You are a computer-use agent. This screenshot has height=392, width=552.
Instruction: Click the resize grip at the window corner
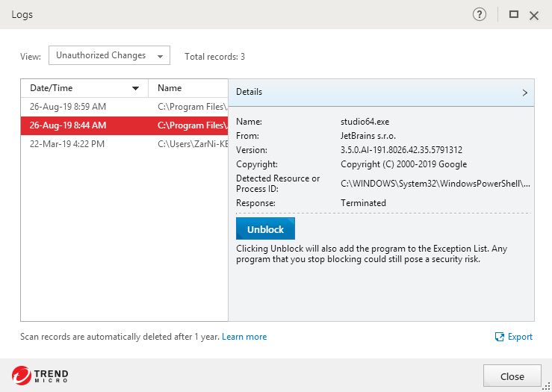(546, 386)
